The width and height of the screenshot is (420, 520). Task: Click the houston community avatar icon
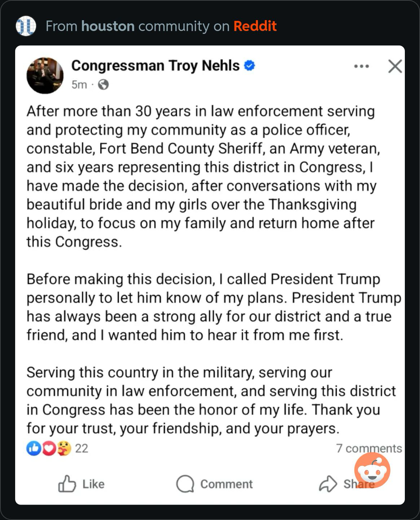[x=26, y=26]
